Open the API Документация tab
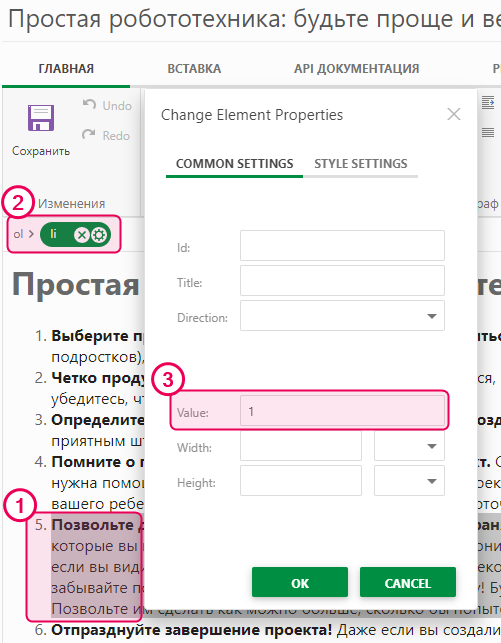 pos(357,68)
